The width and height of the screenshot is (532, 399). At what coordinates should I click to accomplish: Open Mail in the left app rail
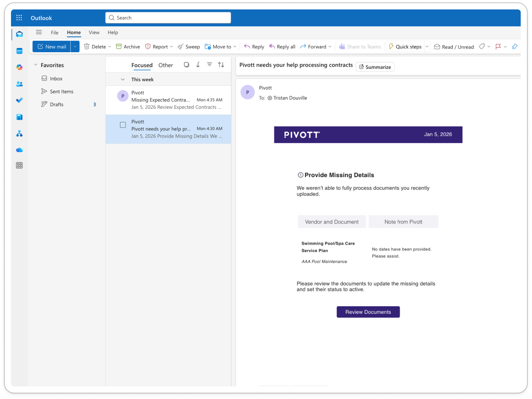point(19,35)
